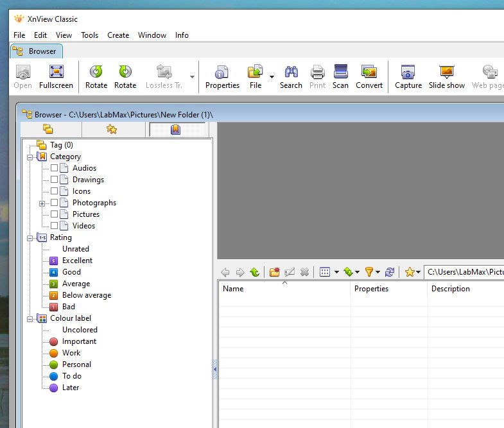Go forward with the right arrow icon

tap(240, 272)
